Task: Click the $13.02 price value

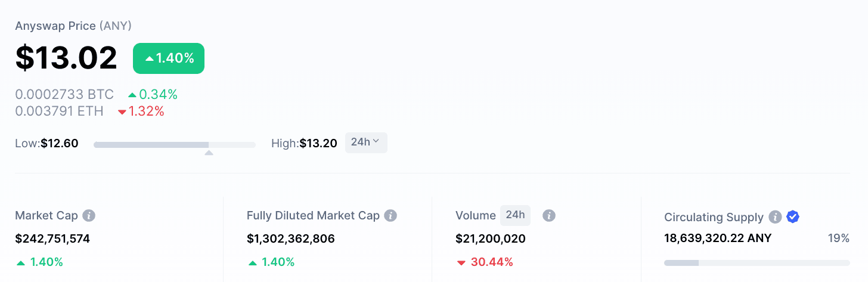Action: click(66, 58)
